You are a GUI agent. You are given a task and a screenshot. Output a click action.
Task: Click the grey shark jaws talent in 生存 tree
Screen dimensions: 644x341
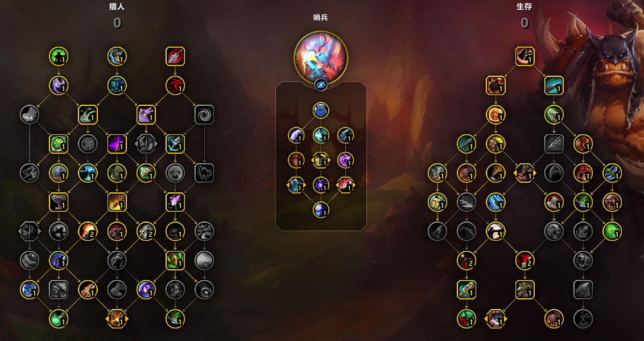click(x=554, y=173)
